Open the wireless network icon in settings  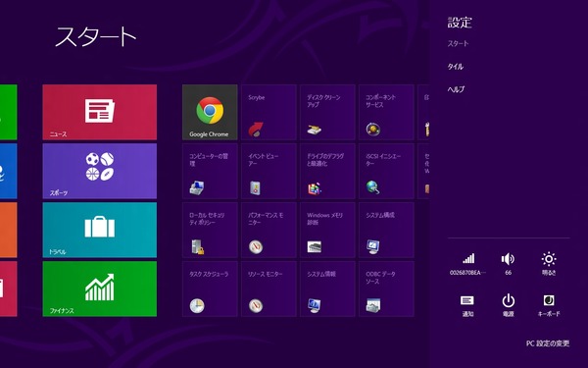tap(468, 264)
